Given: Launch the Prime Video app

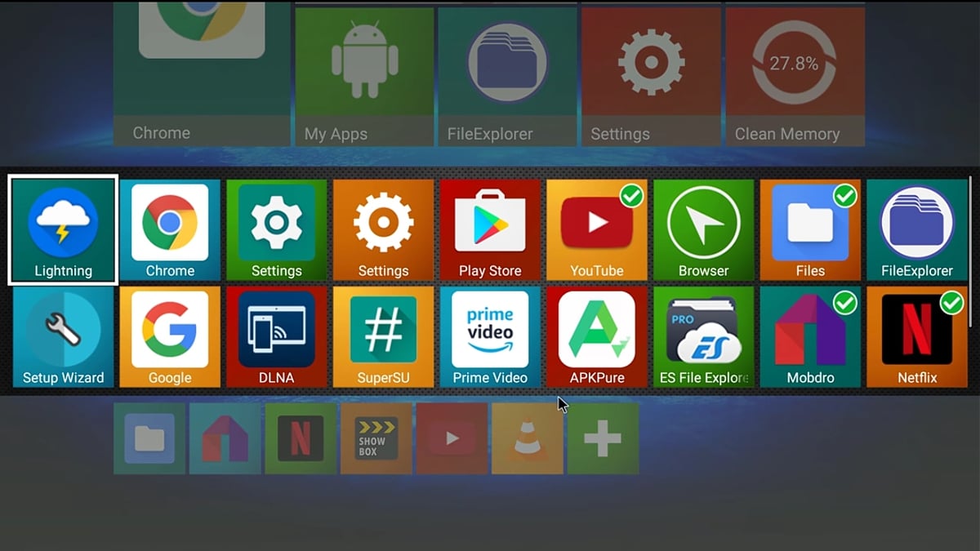Looking at the screenshot, I should (490, 336).
